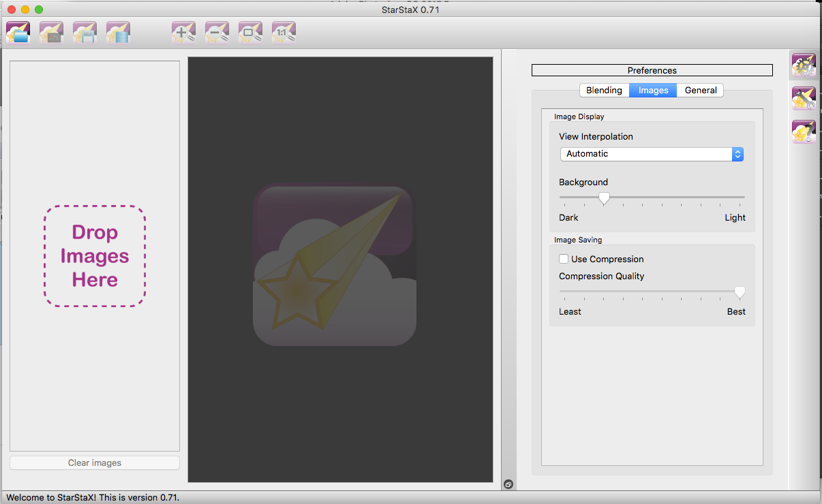
Task: Click the 'Light' slider label
Action: coord(735,218)
